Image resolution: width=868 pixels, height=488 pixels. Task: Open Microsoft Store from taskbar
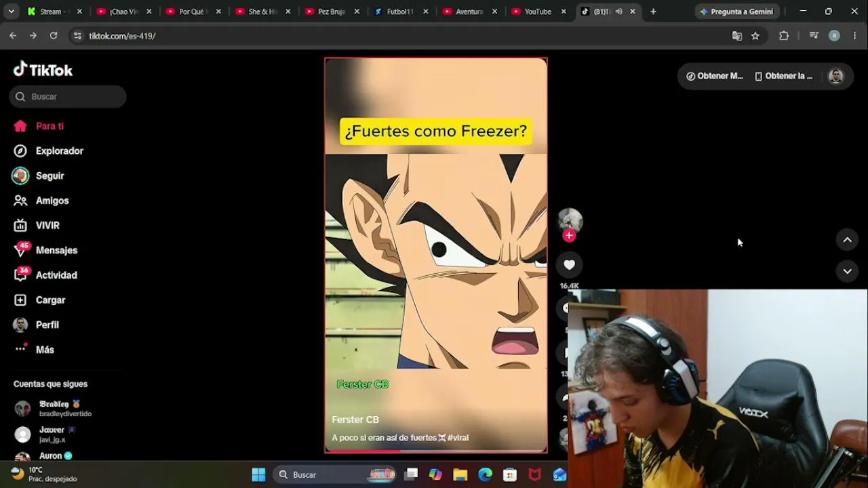click(510, 474)
